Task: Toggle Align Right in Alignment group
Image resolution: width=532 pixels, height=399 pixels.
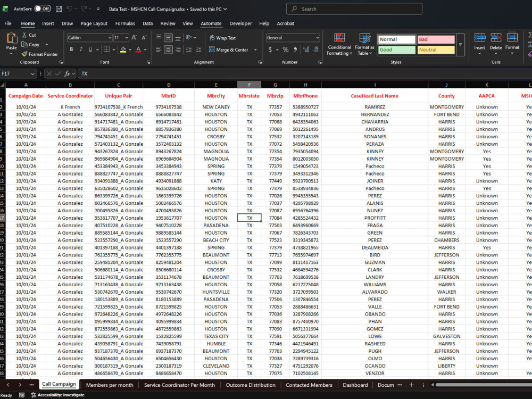Action: [x=178, y=49]
